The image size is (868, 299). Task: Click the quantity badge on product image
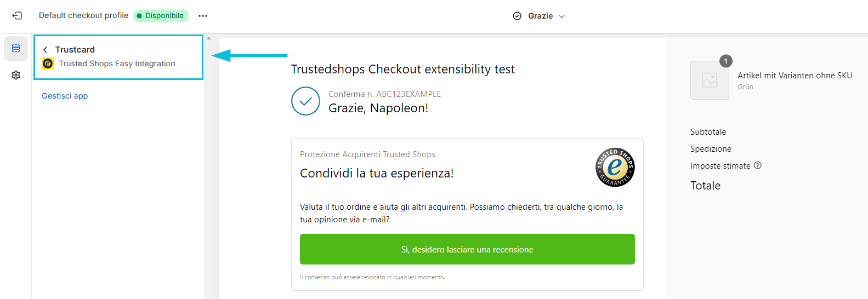[726, 61]
